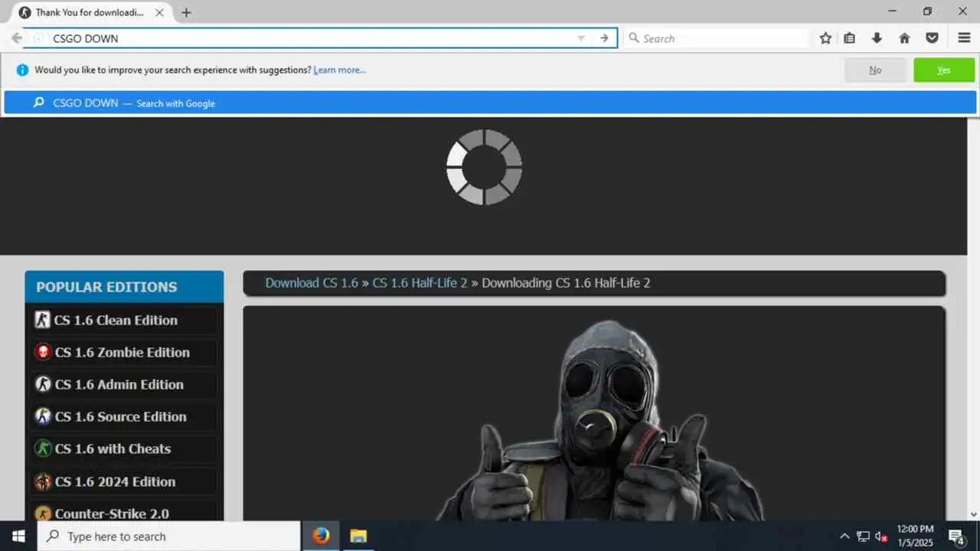The height and width of the screenshot is (551, 980).
Task: Click the Counter-Strike 2.0 icon
Action: (x=43, y=514)
